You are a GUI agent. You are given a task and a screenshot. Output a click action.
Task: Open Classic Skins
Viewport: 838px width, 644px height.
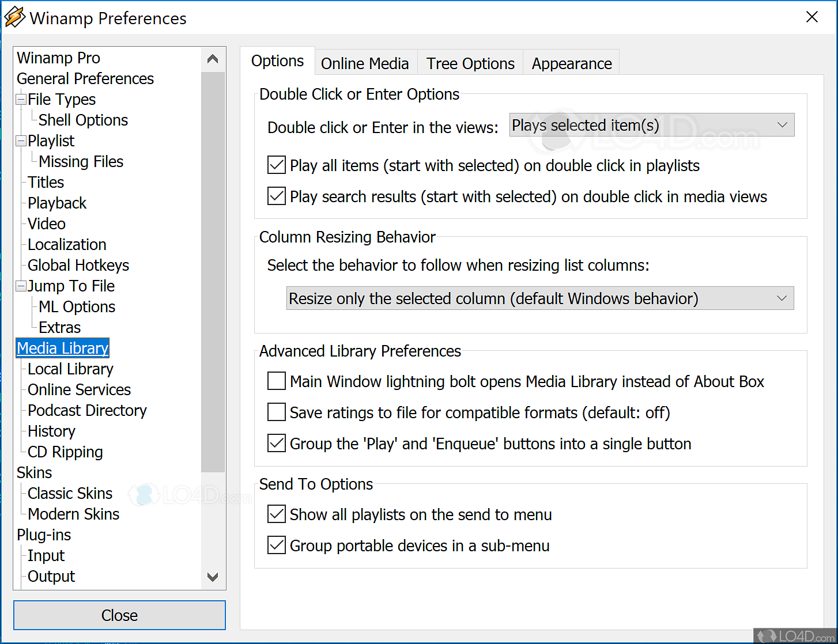[70, 494]
